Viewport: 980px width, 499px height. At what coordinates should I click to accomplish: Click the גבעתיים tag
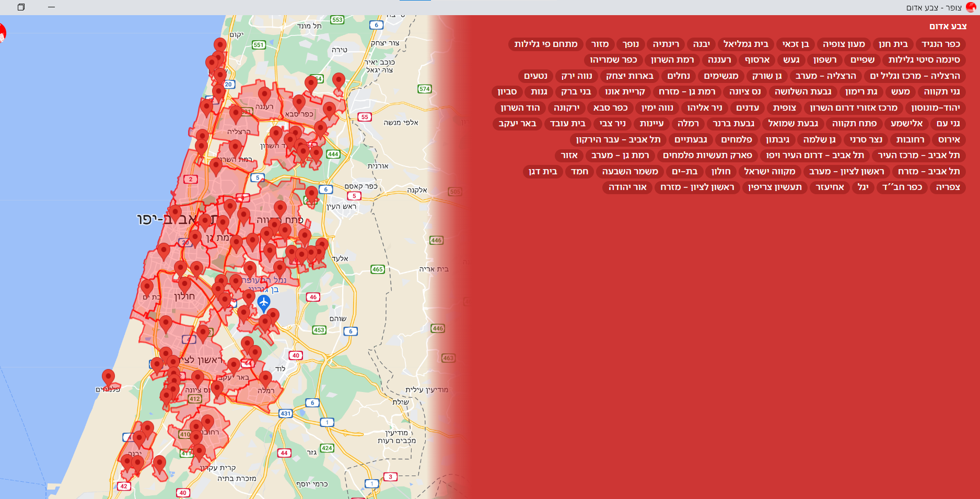tap(691, 140)
